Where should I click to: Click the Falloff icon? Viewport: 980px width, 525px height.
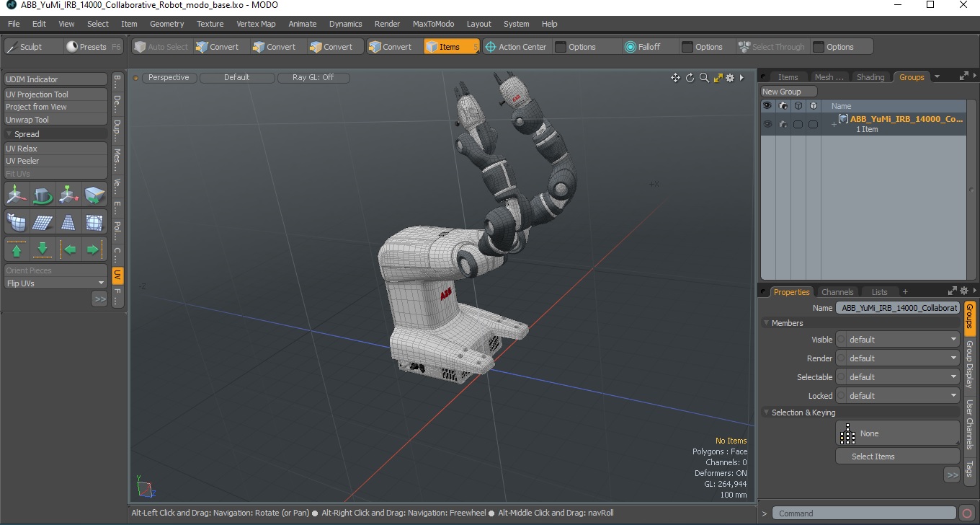pyautogui.click(x=631, y=47)
